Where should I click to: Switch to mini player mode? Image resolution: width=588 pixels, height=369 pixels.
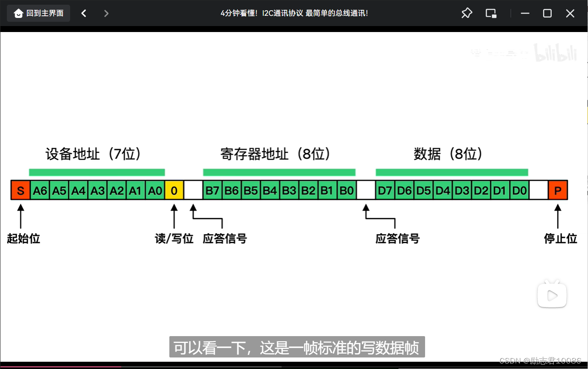[491, 13]
